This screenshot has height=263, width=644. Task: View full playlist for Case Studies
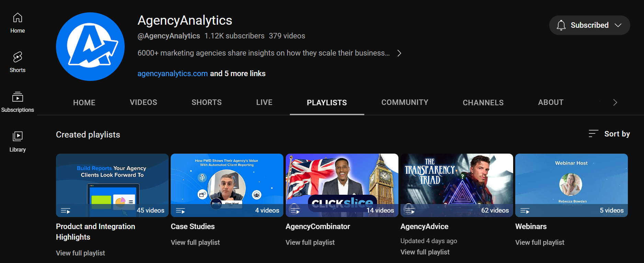[195, 242]
